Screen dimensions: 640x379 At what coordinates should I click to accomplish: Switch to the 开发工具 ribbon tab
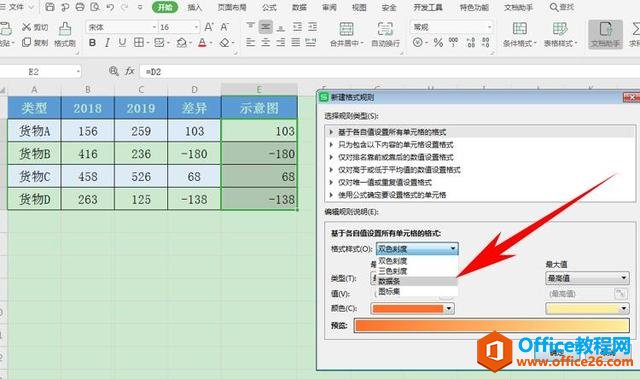[428, 7]
